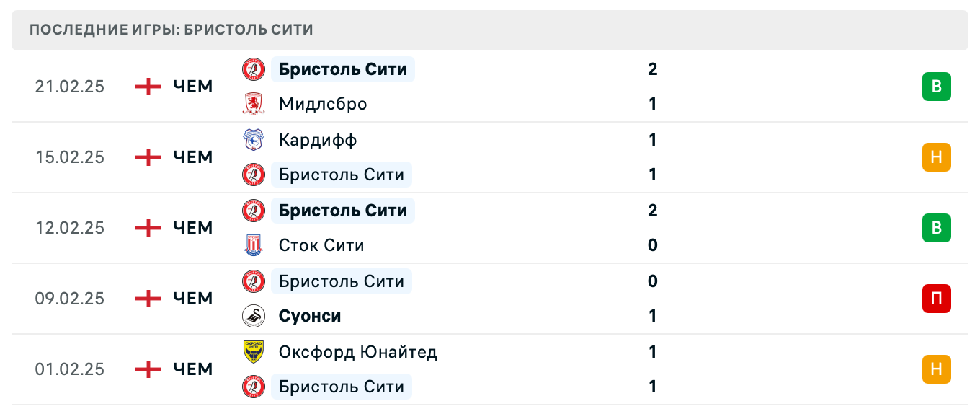Click green 'В' win badge for 12.02.25
The height and width of the screenshot is (414, 980).
[x=936, y=228]
